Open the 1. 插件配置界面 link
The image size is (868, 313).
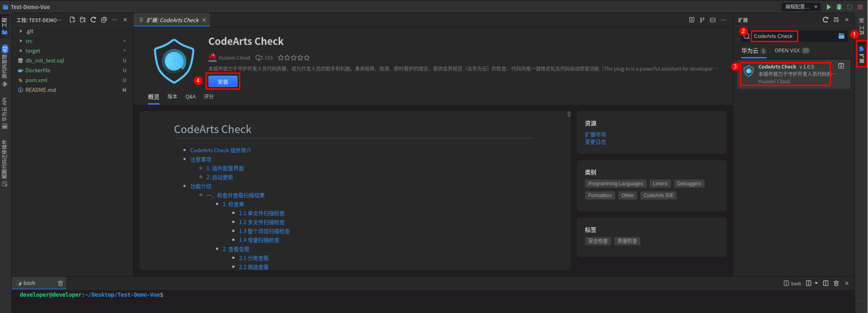point(225,169)
